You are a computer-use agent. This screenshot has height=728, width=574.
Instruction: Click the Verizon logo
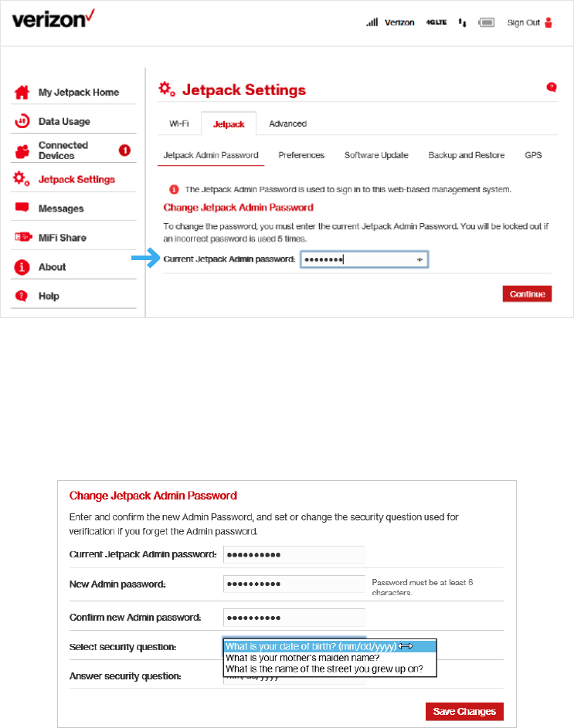tap(53, 19)
